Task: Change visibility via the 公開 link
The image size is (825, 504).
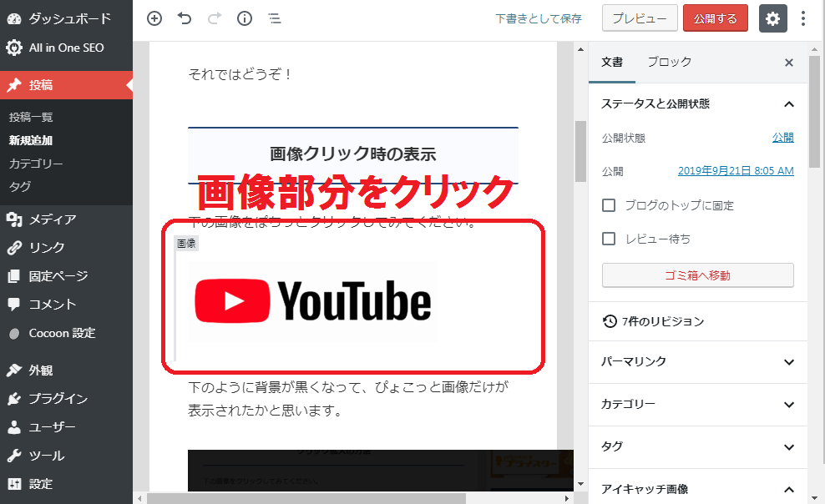Action: coord(783,138)
